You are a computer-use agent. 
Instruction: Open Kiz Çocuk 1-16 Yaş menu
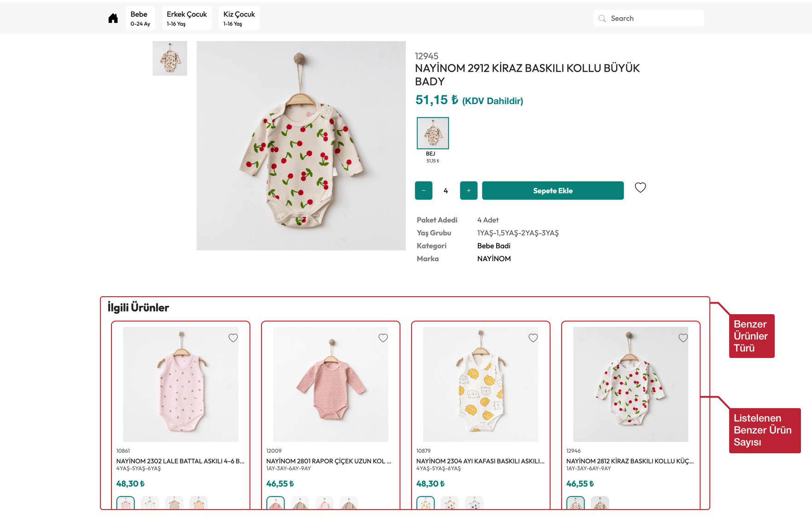(x=239, y=18)
